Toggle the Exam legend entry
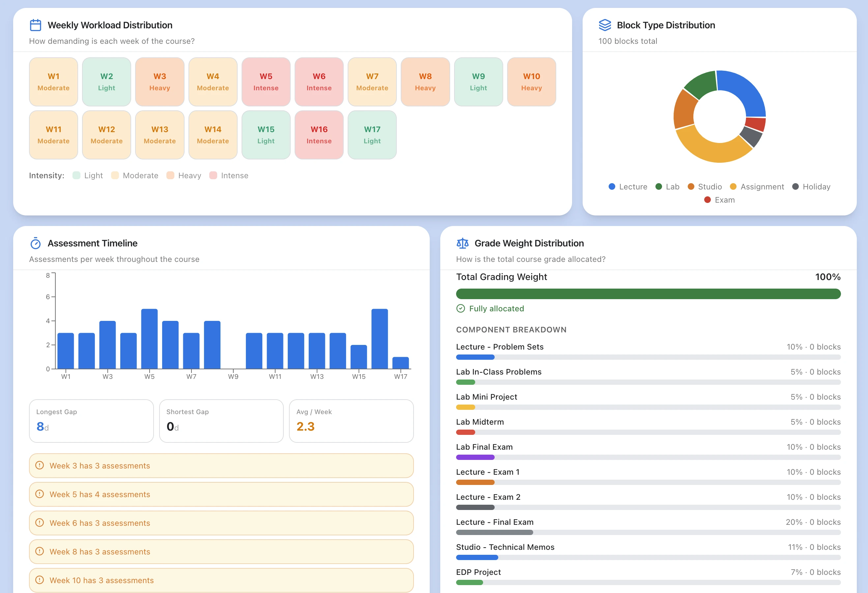Image resolution: width=868 pixels, height=593 pixels. click(719, 200)
